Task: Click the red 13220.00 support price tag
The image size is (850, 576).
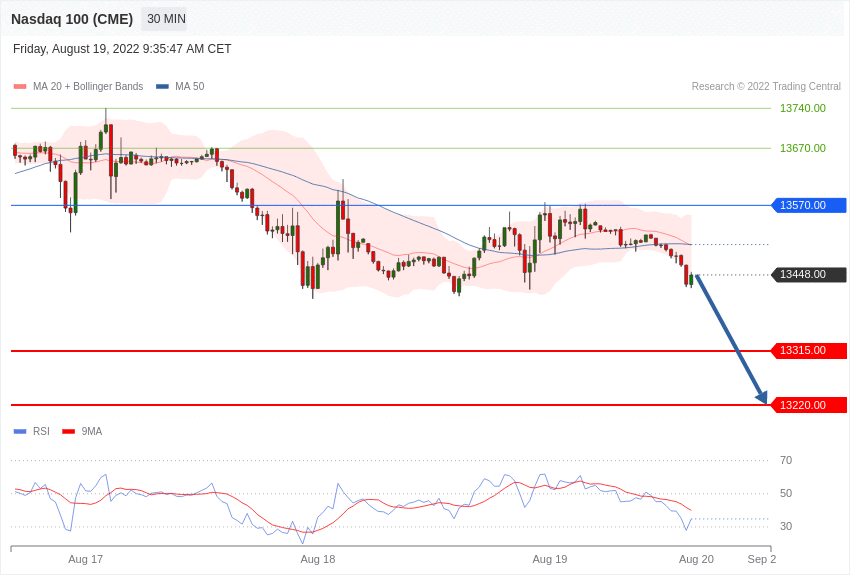Action: click(x=809, y=405)
